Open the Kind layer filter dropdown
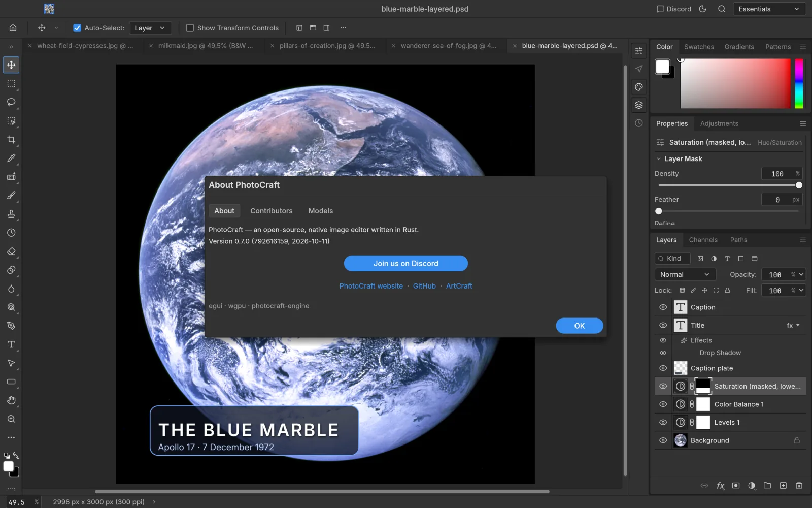 pos(673,259)
